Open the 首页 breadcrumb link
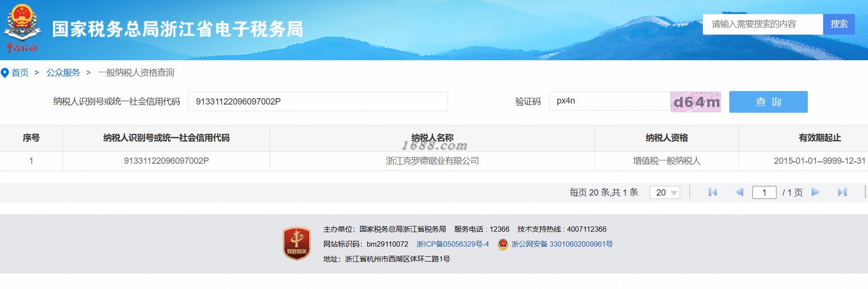Viewport: 868px width, 289px height. click(x=20, y=73)
